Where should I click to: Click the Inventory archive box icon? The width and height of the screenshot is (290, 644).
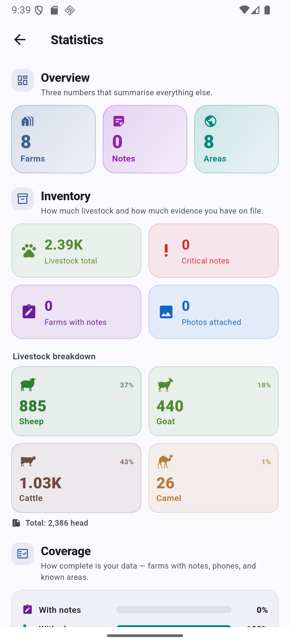click(x=23, y=199)
